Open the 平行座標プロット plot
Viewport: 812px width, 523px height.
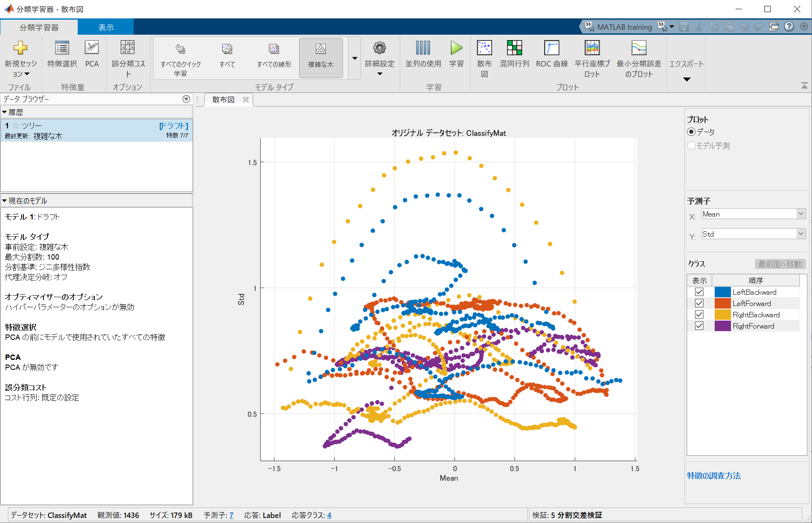click(x=592, y=59)
